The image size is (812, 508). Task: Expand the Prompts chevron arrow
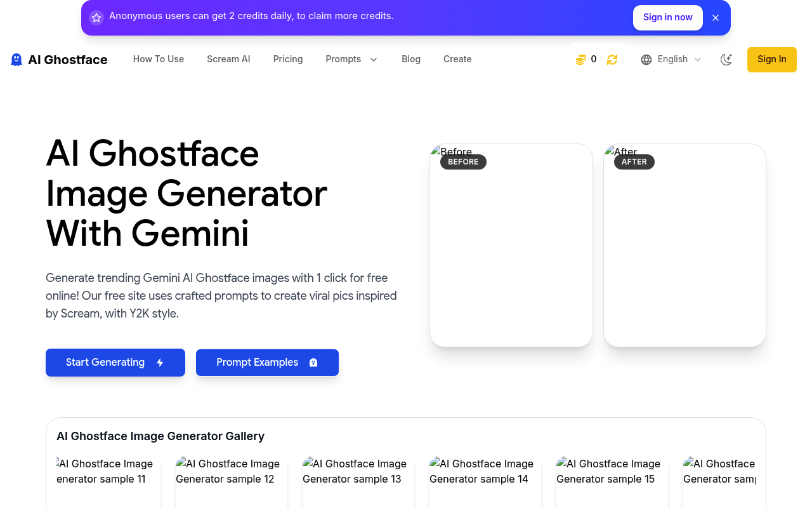tap(373, 60)
